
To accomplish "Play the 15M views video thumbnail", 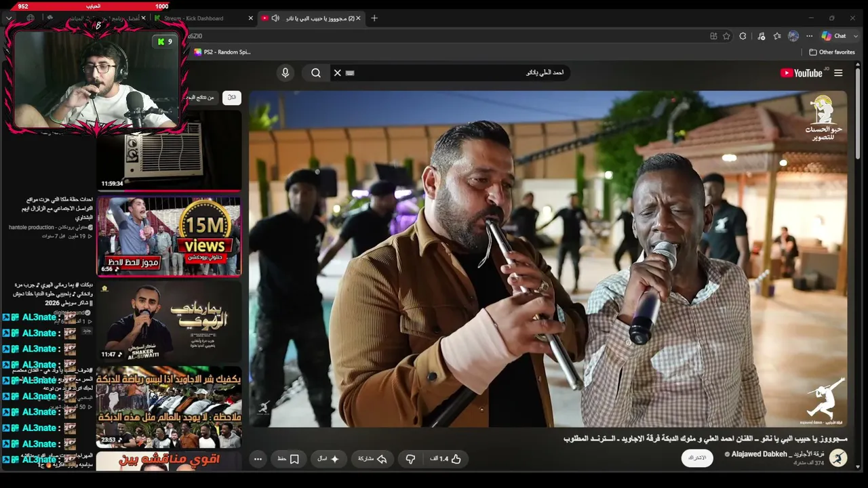I will point(169,236).
